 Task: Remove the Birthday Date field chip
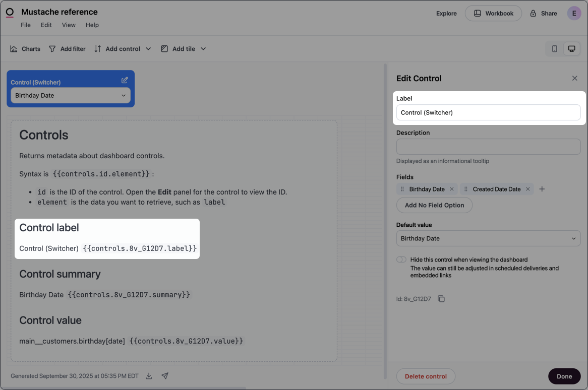pos(451,188)
